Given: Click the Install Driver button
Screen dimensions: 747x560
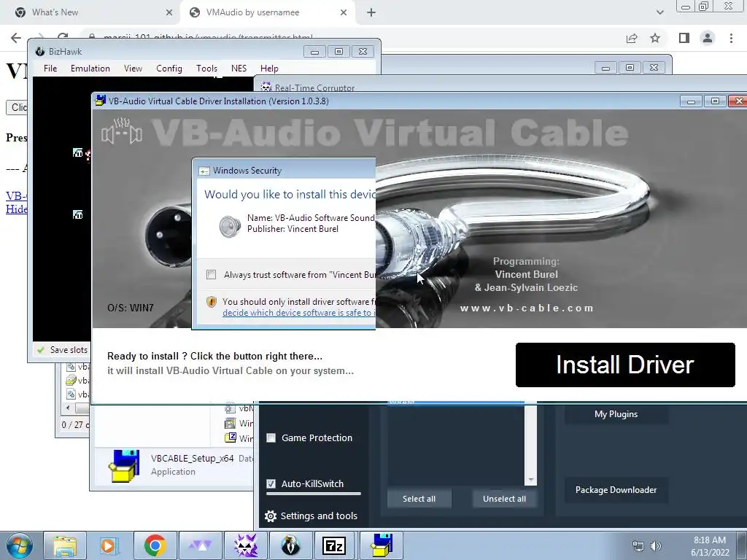Looking at the screenshot, I should [625, 365].
